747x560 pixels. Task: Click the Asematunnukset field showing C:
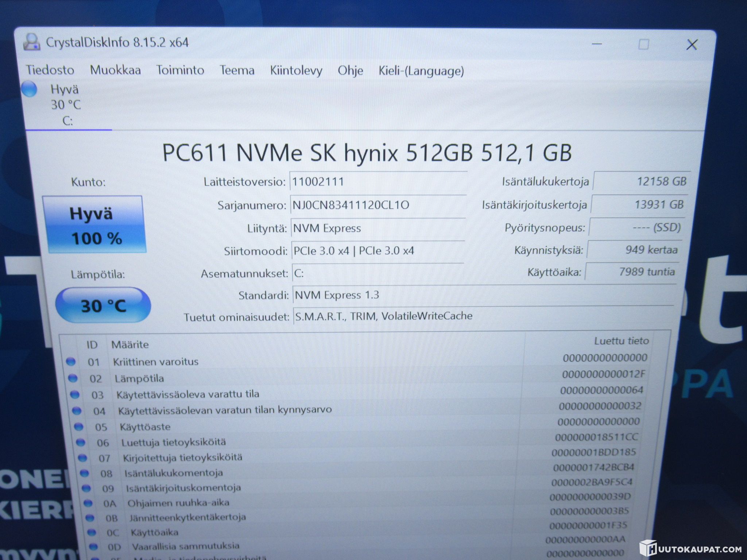pyautogui.click(x=378, y=273)
